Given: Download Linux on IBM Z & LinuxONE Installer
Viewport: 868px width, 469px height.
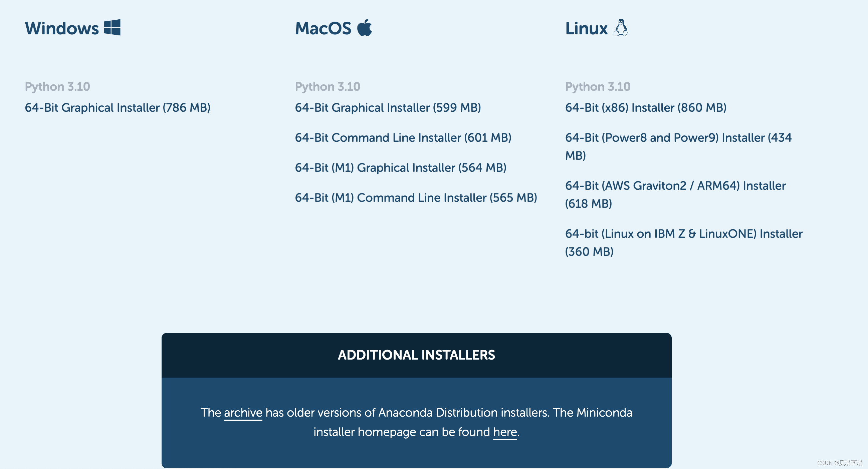Looking at the screenshot, I should click(x=684, y=243).
